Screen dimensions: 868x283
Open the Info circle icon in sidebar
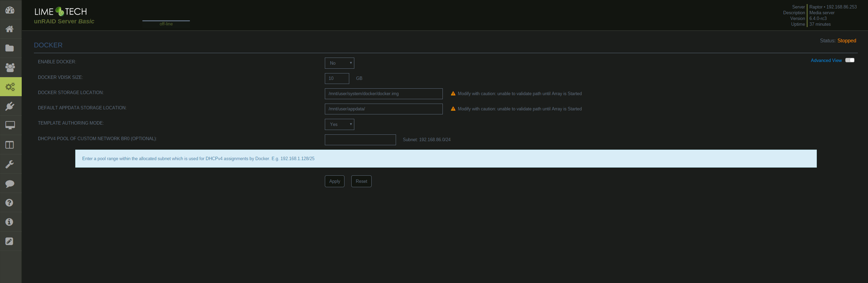pyautogui.click(x=9, y=222)
